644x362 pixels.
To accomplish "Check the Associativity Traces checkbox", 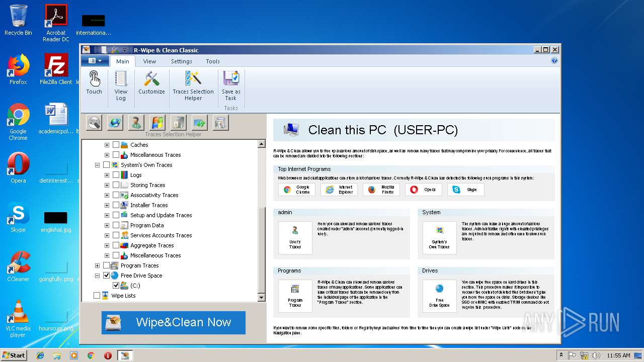I will click(x=116, y=195).
